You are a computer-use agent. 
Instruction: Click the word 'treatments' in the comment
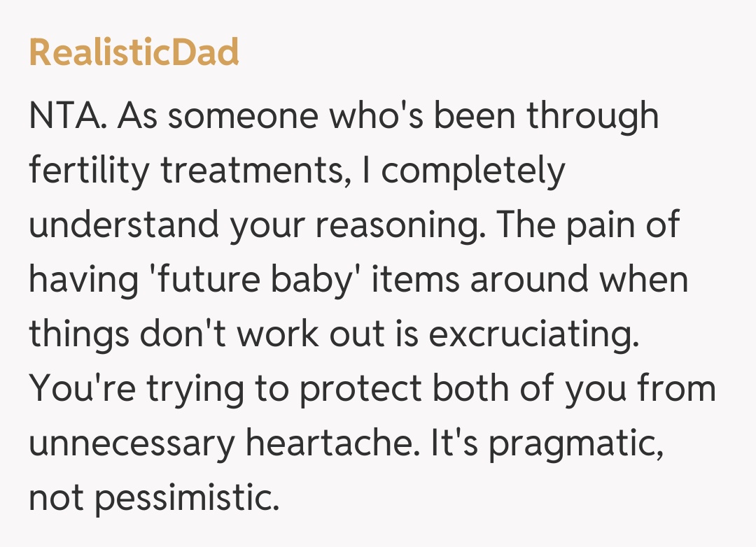[x=254, y=170]
